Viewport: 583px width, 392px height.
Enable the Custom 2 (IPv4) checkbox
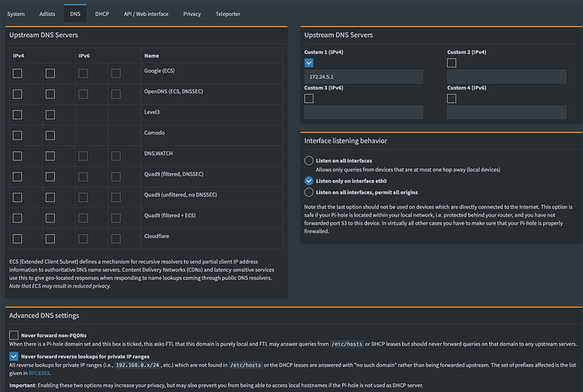(452, 63)
